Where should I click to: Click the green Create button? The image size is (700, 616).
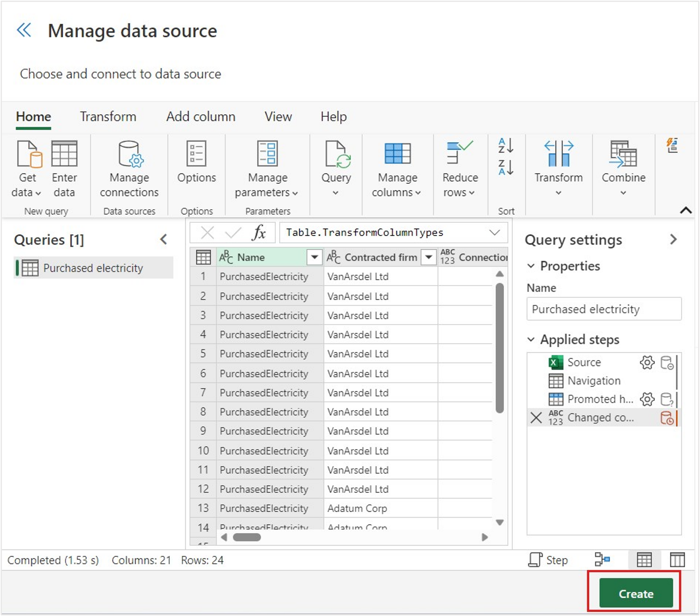click(x=636, y=593)
